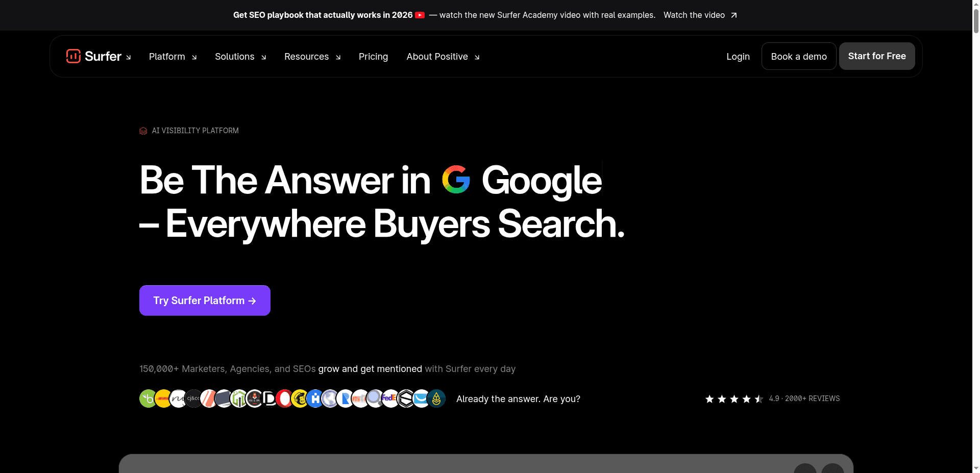The width and height of the screenshot is (980, 473).
Task: Click the YouTube icon in the top banner
Action: pos(420,15)
